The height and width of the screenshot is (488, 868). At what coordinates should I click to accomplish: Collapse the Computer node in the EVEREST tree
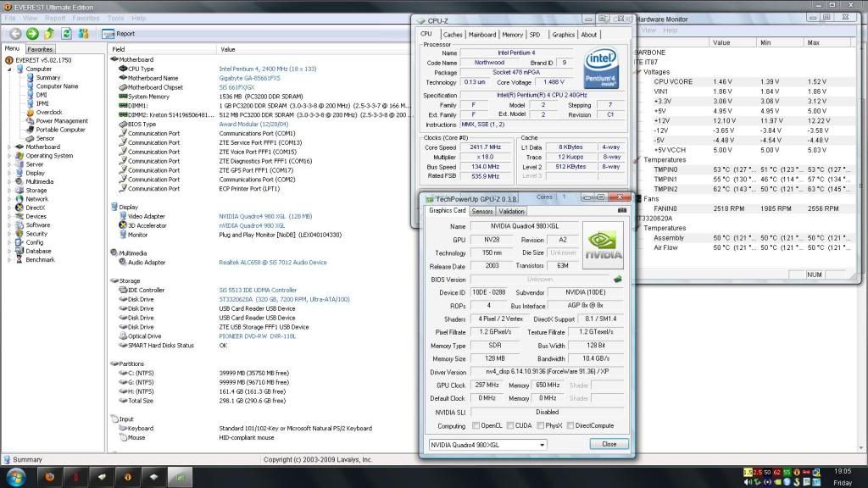[9, 69]
